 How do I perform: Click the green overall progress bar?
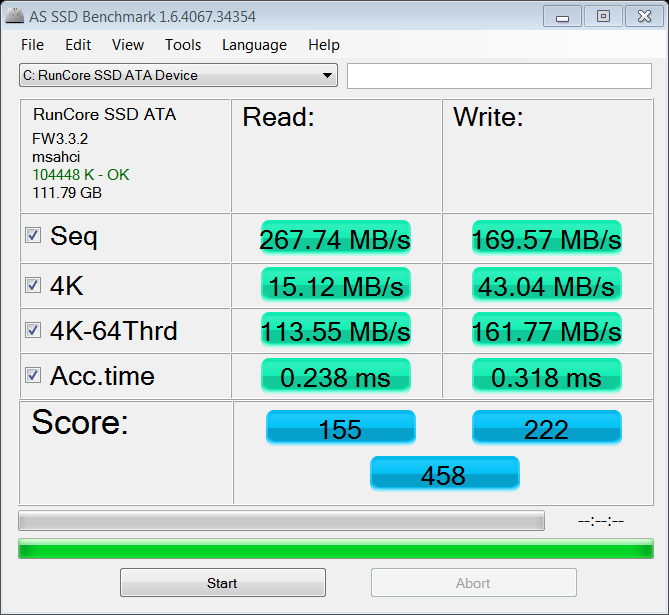tap(335, 549)
